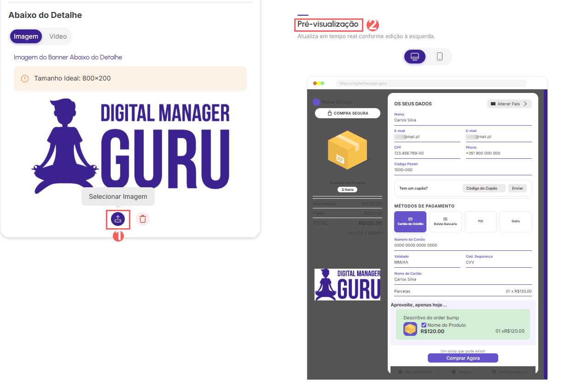The width and height of the screenshot is (565, 392).
Task: Click the email icon in preview footer
Action: coord(494,372)
